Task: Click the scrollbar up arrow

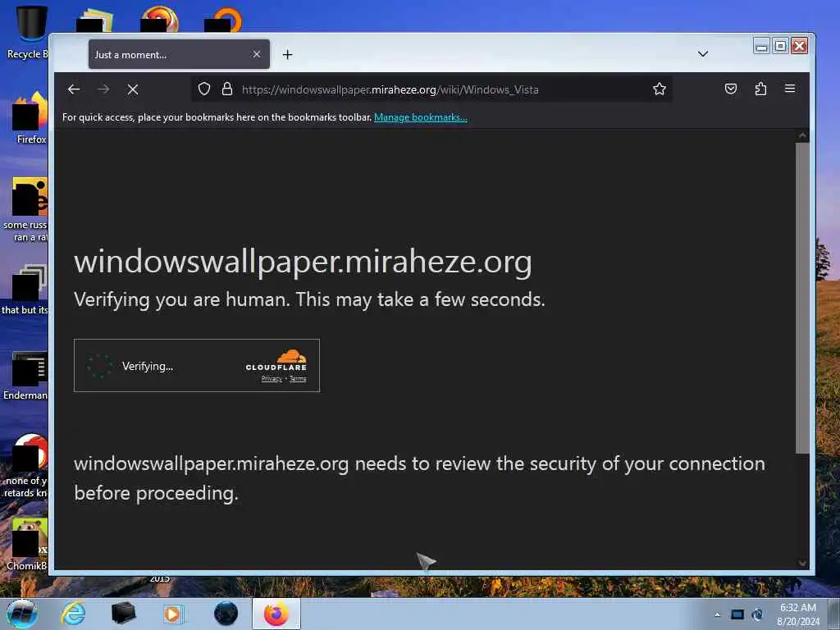Action: pos(802,135)
